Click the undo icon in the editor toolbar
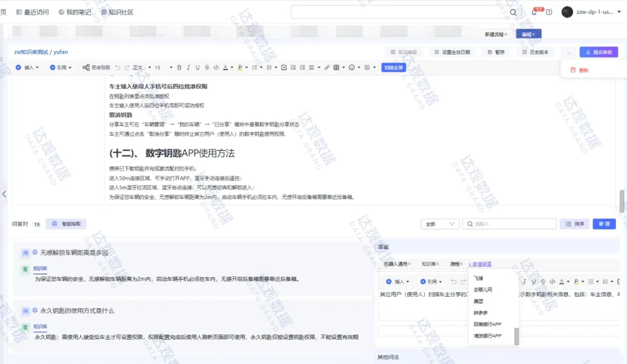The width and height of the screenshot is (627, 364). click(119, 67)
